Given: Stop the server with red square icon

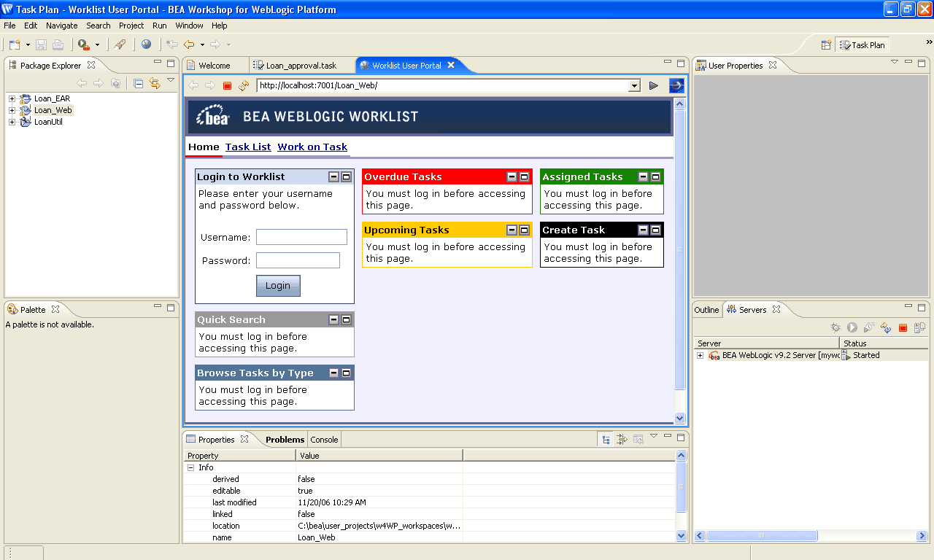Looking at the screenshot, I should (x=903, y=328).
